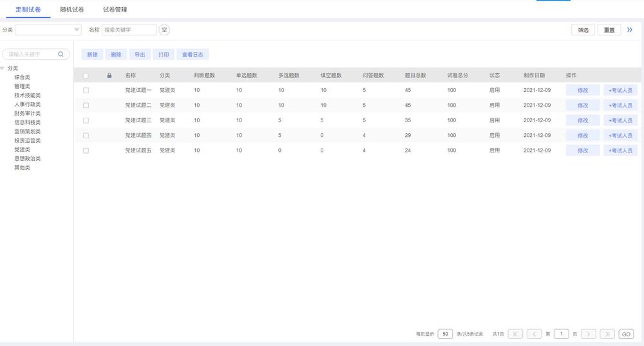Select 党建类 in the category tree
Screen dimensions: 644x346
tap(23, 149)
